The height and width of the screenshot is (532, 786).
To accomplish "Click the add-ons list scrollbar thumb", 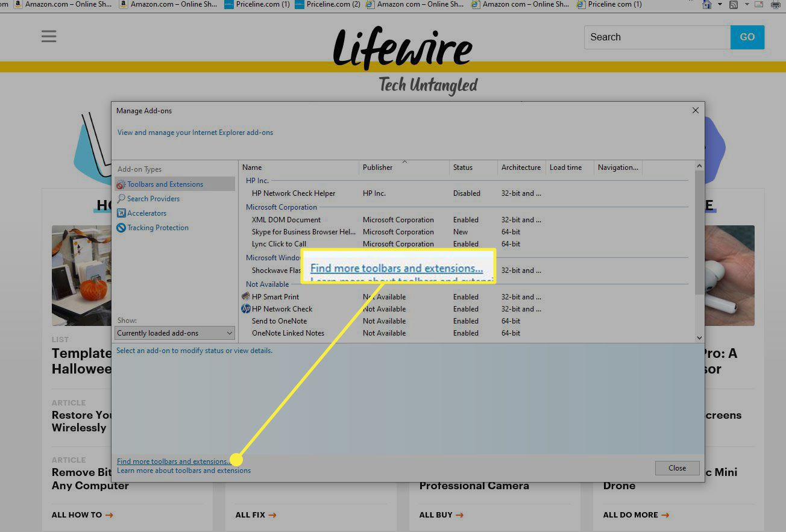I will click(699, 233).
